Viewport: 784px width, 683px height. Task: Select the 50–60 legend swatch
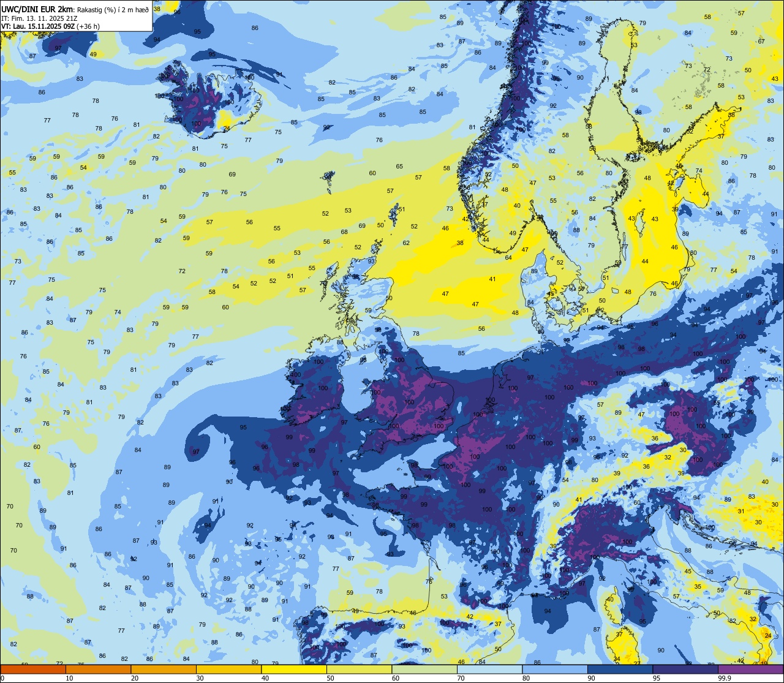[359, 669]
